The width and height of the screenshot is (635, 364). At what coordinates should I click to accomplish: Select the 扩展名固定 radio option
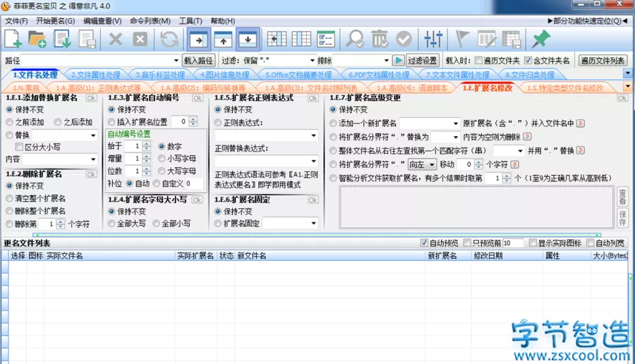(218, 223)
